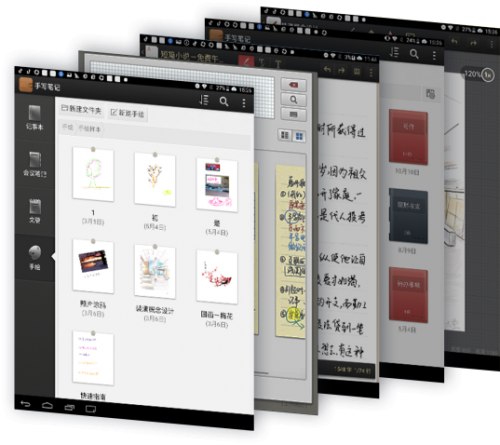Select the 手绘 palette sidebar icon

click(x=35, y=257)
